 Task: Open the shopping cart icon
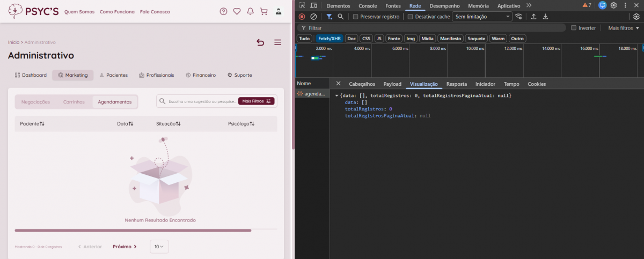[x=264, y=11]
